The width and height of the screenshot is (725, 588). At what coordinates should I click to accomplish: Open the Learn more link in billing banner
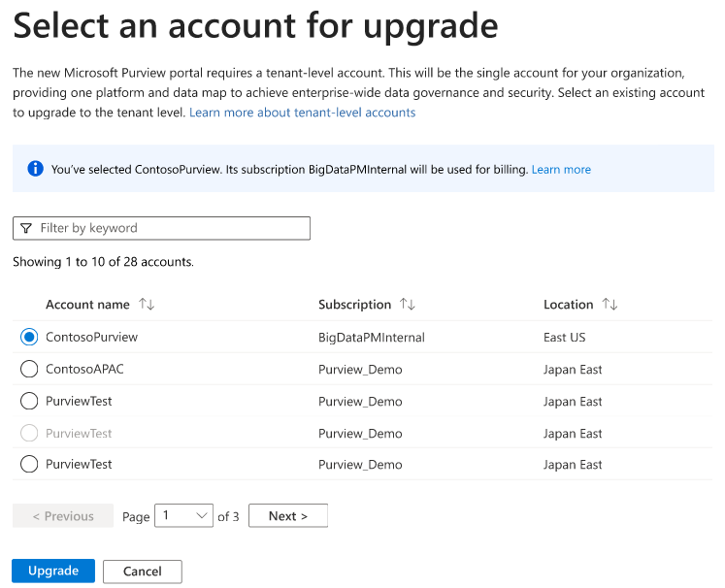coord(561,170)
